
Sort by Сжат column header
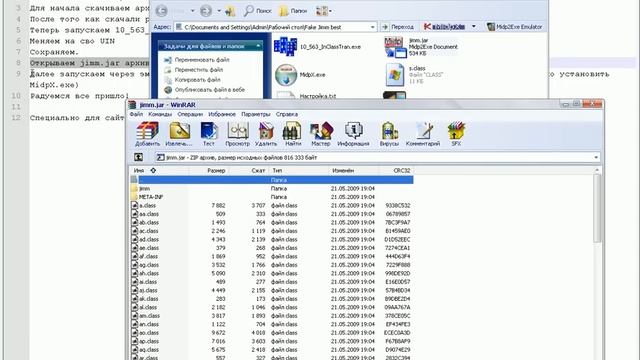click(x=248, y=170)
